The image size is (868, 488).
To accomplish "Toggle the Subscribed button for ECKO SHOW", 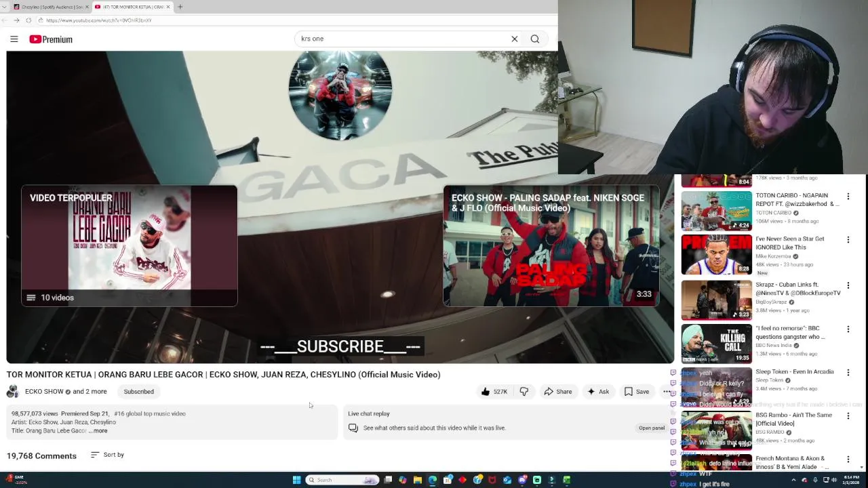I will [138, 392].
